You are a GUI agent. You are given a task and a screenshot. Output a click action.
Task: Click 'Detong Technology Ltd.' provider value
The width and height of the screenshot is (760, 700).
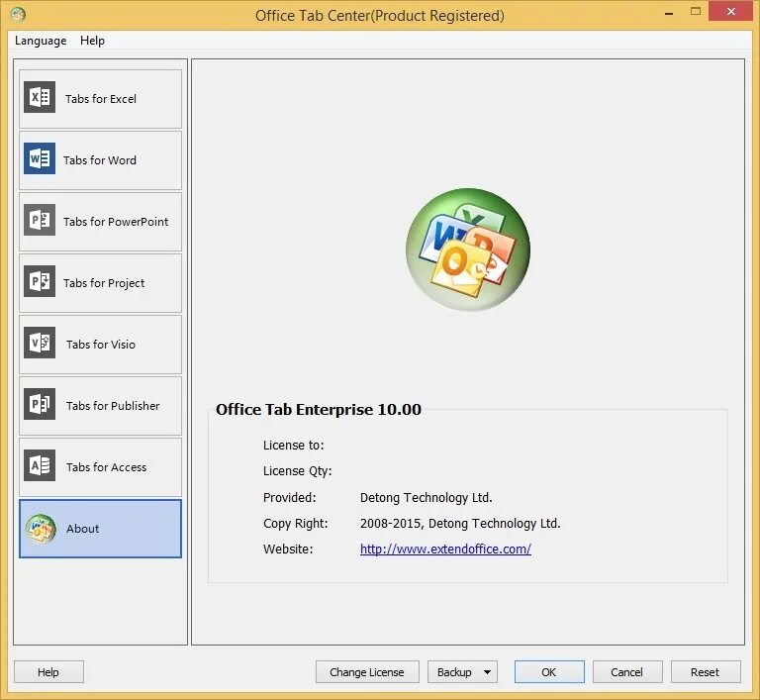(427, 498)
